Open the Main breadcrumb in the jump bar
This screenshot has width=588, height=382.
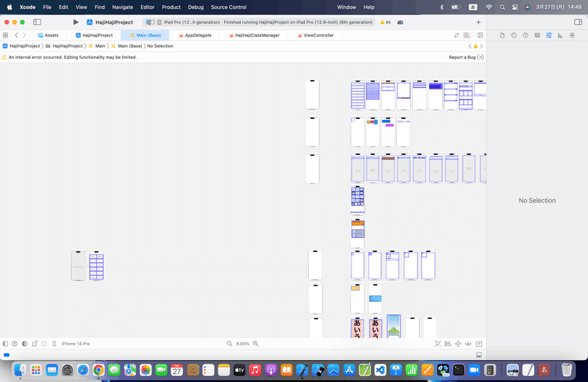[97, 46]
